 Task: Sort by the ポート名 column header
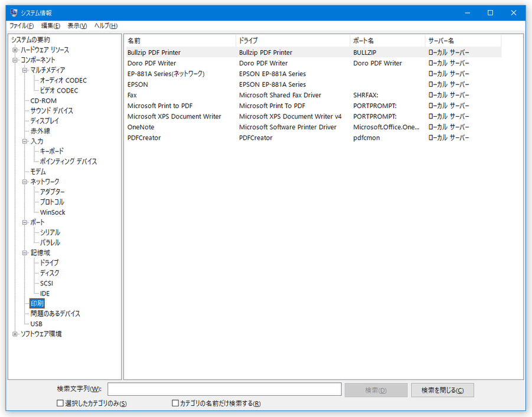[x=387, y=41]
